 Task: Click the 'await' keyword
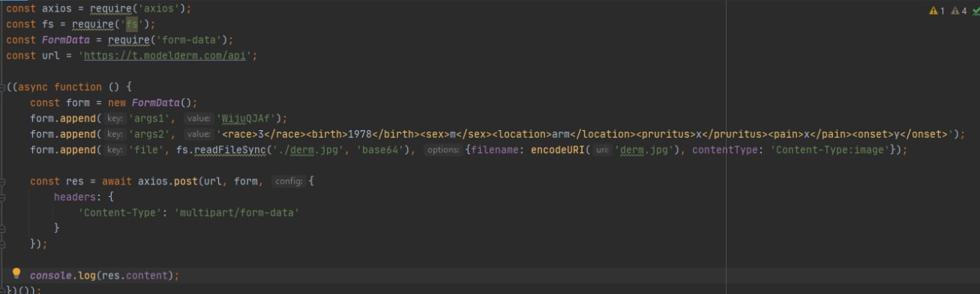tap(117, 181)
